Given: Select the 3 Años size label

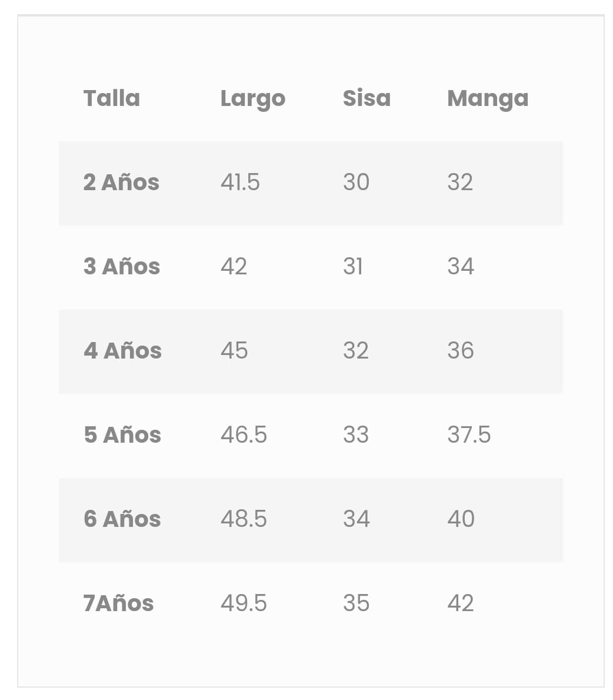Looking at the screenshot, I should click(122, 267).
